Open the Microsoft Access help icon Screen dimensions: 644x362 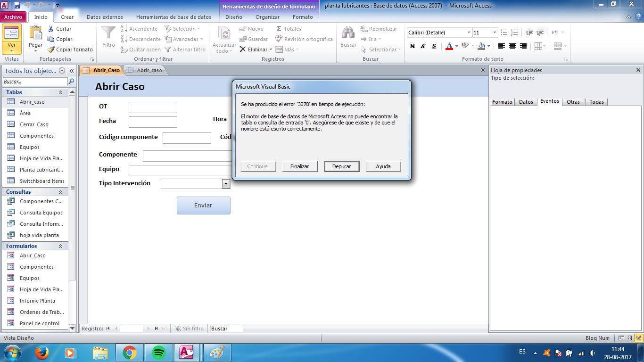638,17
